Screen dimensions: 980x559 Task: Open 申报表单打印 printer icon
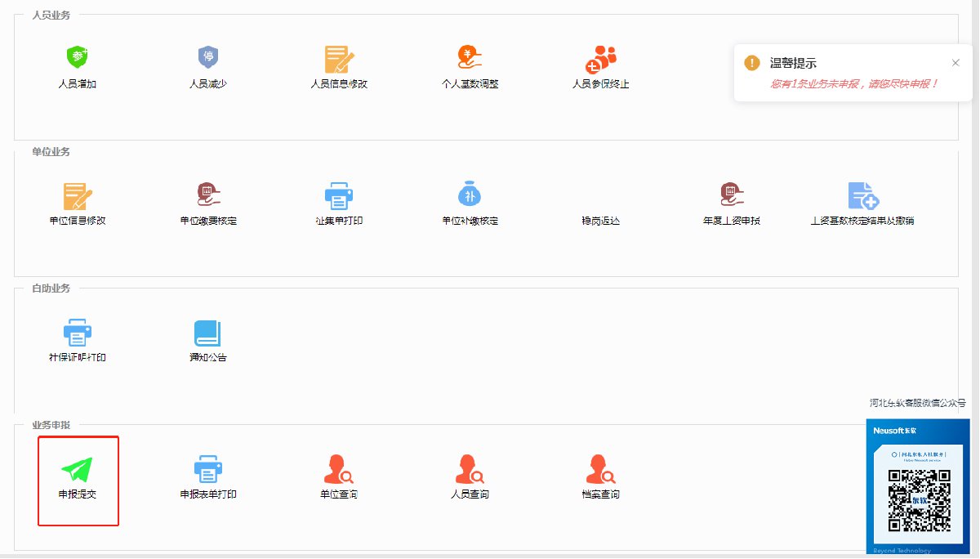208,469
